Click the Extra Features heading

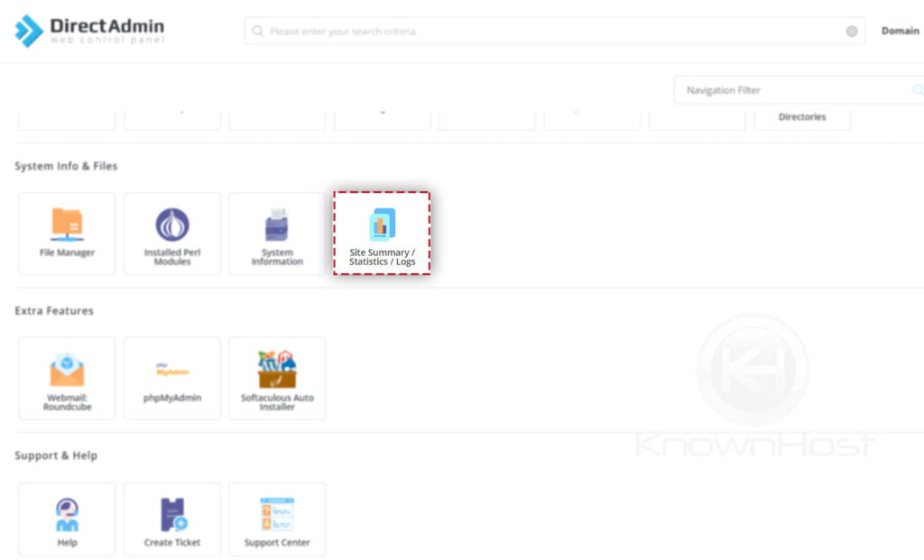[x=54, y=310]
